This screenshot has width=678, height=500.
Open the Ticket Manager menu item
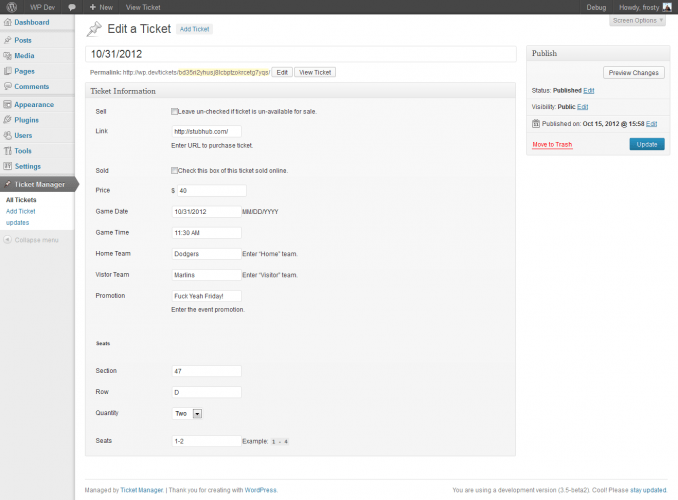pyautogui.click(x=38, y=185)
